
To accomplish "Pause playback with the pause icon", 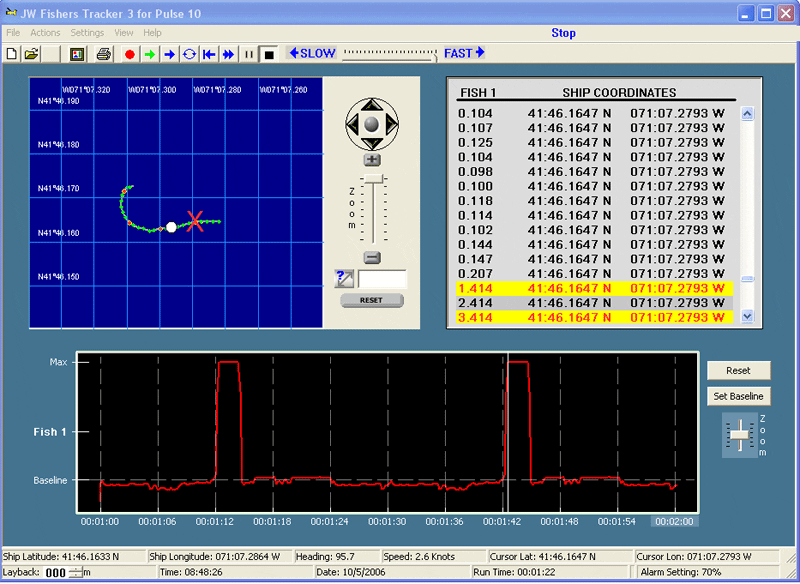I will [x=249, y=54].
